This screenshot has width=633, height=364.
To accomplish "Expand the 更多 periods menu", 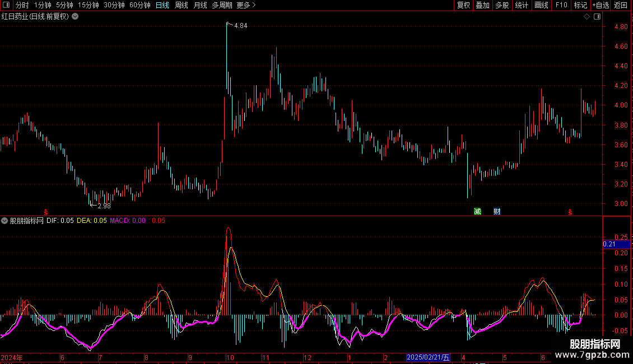I will 246,5.
